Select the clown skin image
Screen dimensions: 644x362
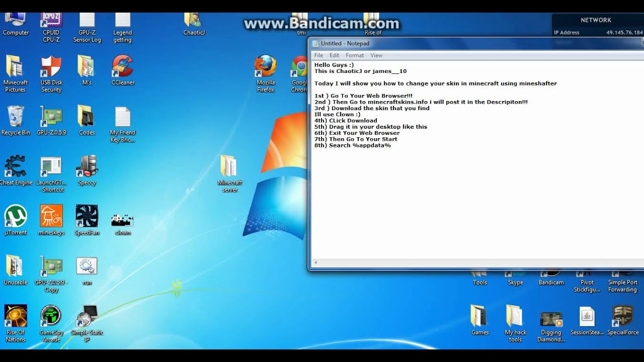click(123, 224)
